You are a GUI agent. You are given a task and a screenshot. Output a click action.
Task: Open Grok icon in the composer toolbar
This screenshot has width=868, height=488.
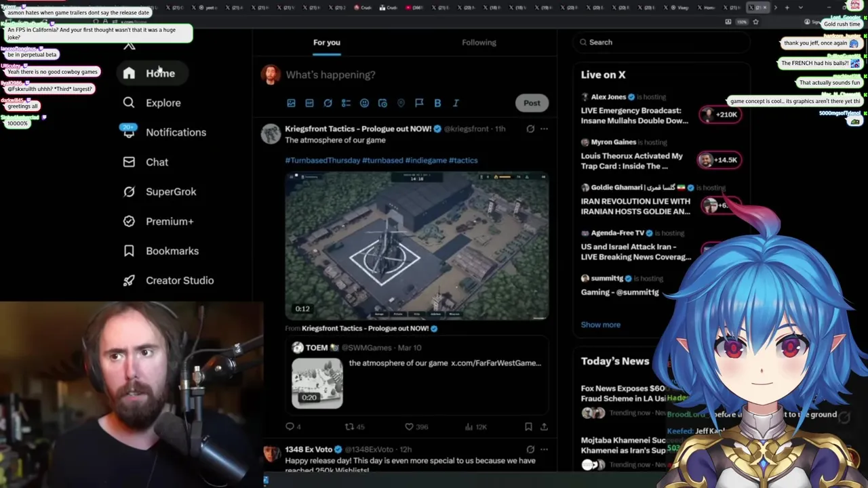click(x=328, y=103)
